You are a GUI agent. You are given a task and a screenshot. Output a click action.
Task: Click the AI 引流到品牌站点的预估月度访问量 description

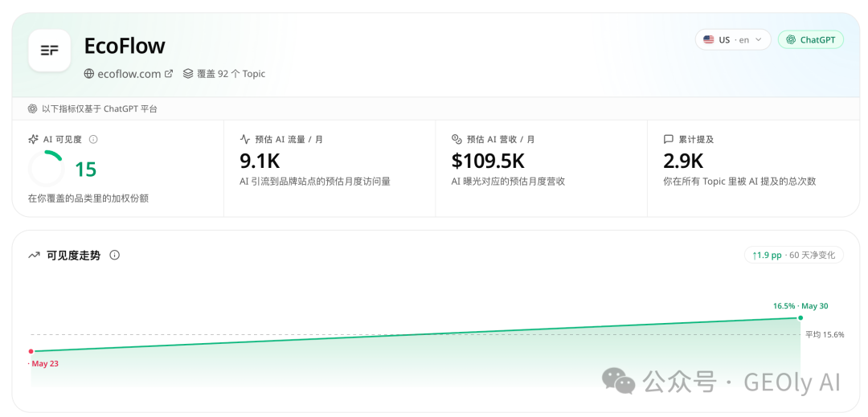(315, 181)
